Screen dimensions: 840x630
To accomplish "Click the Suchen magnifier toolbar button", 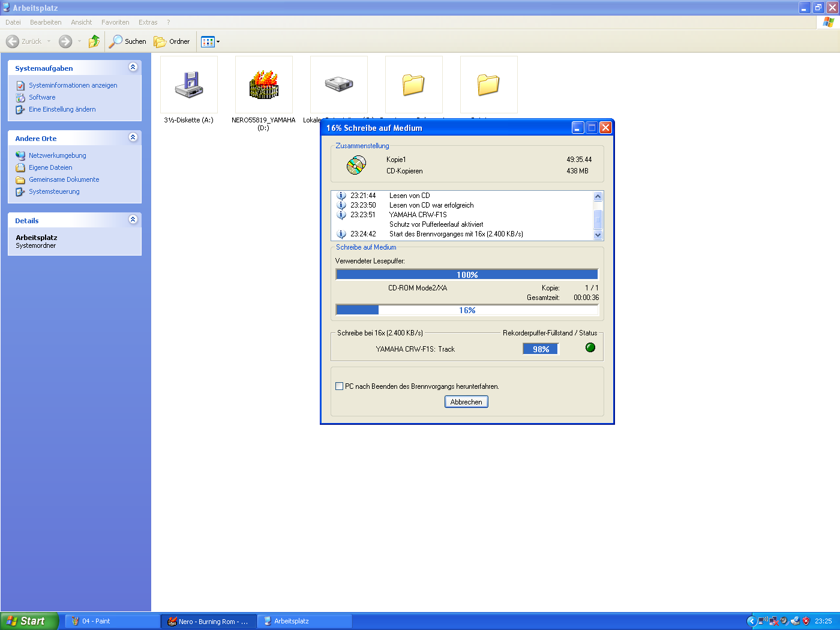I will (128, 41).
